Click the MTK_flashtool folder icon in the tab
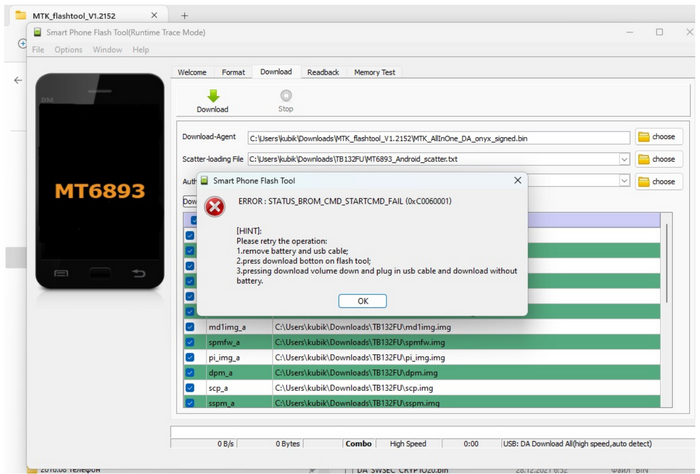Viewport: 700px width, 474px height. pyautogui.click(x=20, y=15)
